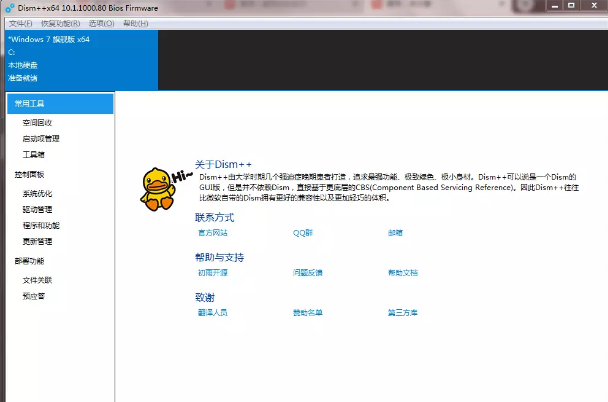Viewport: 608px width, 402px height.
Task: View the 第三方库 link
Action: [402, 312]
